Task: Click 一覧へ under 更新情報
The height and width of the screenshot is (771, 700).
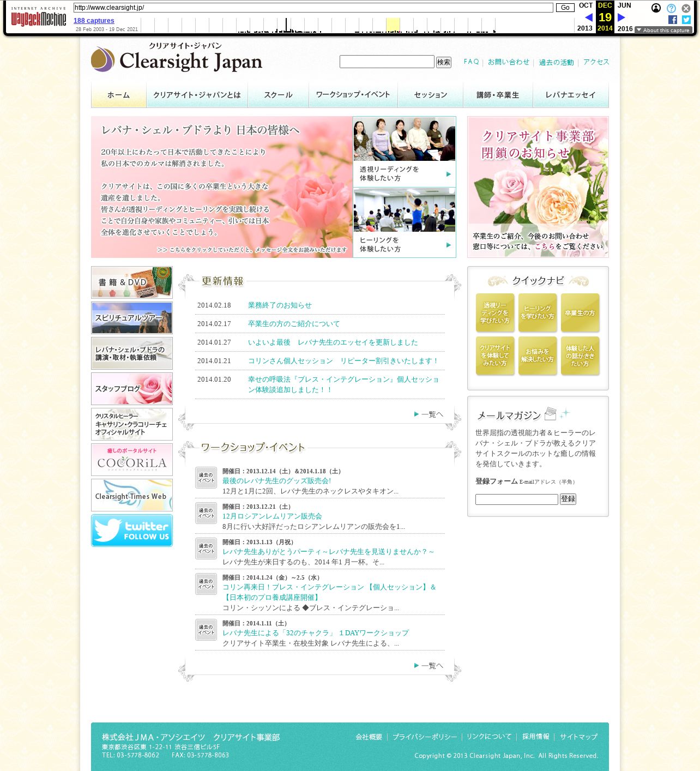Action: tap(429, 414)
